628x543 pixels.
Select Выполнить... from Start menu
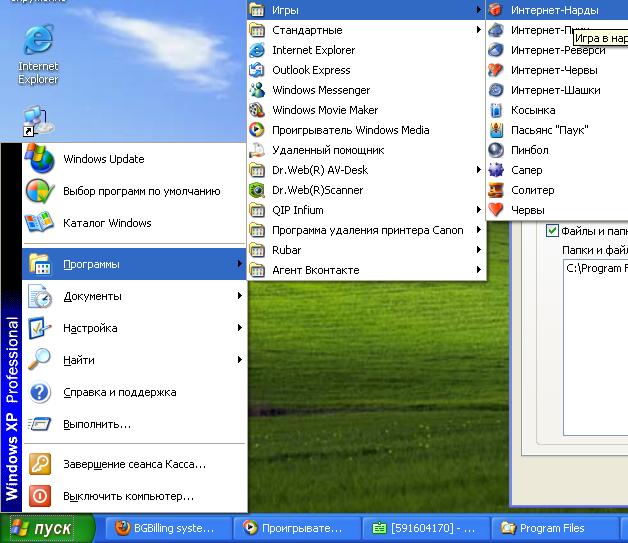[x=134, y=424]
